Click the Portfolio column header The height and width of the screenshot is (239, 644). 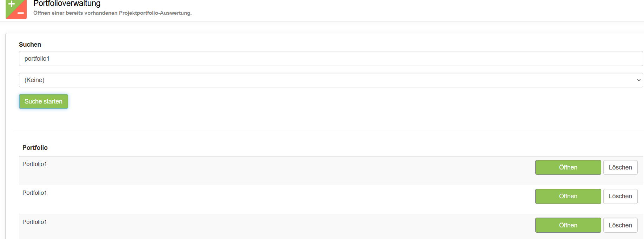pos(35,148)
